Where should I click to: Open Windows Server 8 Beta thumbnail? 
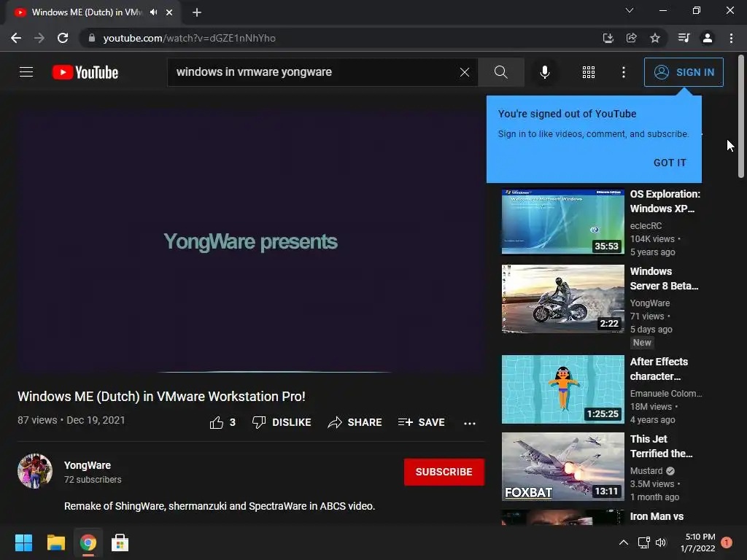[x=562, y=298]
